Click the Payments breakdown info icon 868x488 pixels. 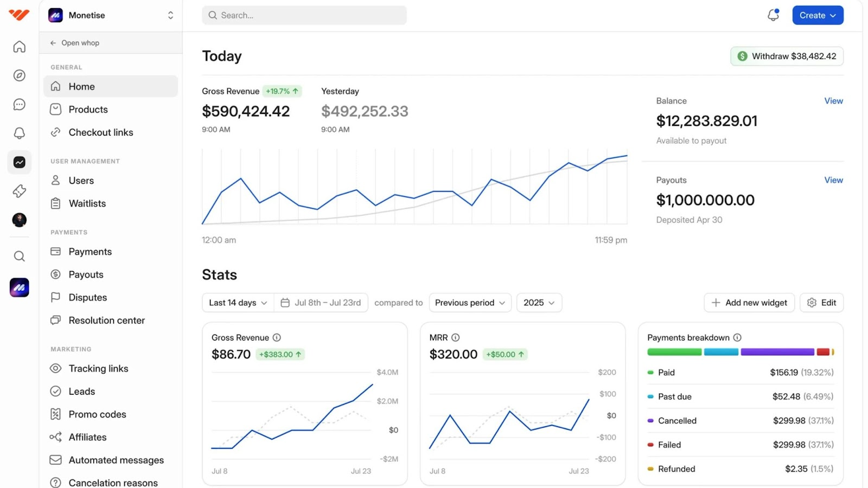(x=737, y=338)
